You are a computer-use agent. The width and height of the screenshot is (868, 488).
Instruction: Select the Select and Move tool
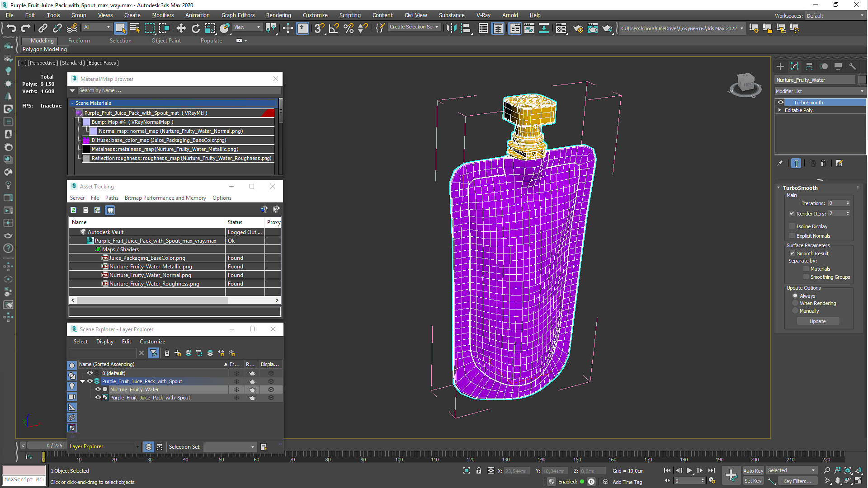pos(181,28)
